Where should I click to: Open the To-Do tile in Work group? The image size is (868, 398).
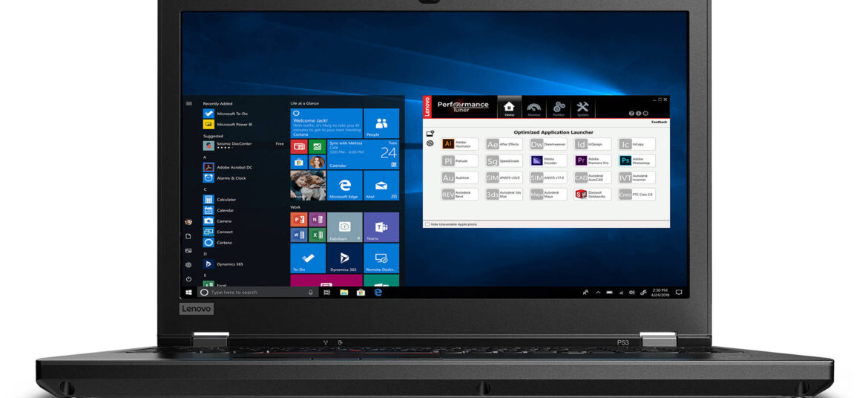(308, 258)
